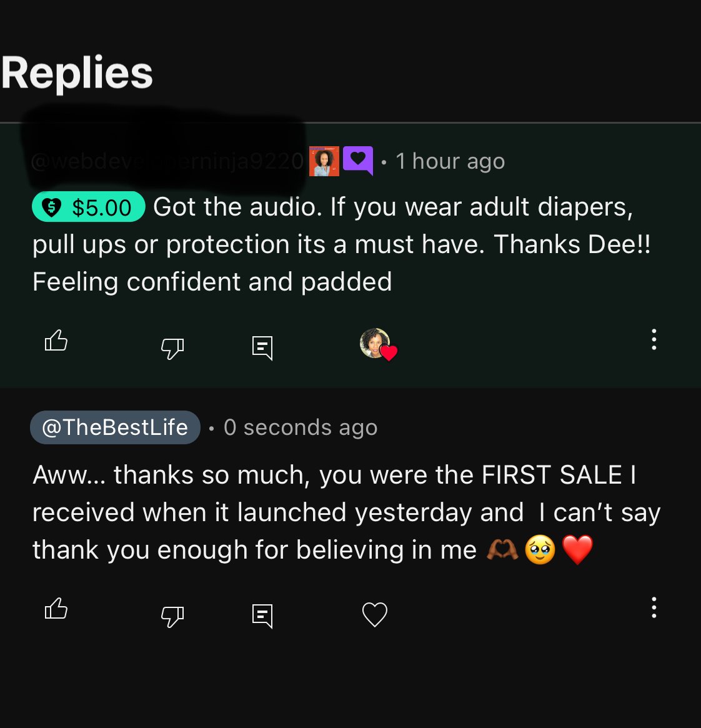Heart the @TheBestLife reply

(x=375, y=614)
